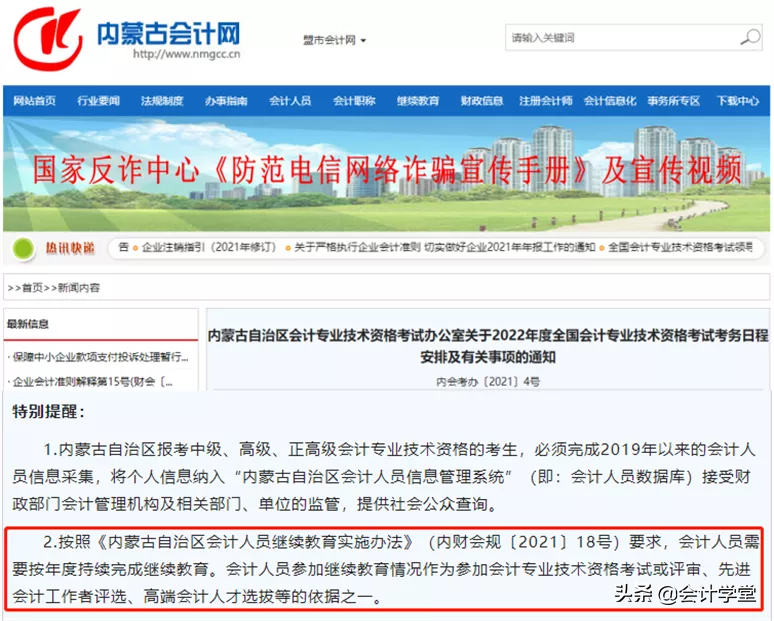Open 下载中心 navigation item
Viewport: 774px width, 621px height.
[x=737, y=101]
